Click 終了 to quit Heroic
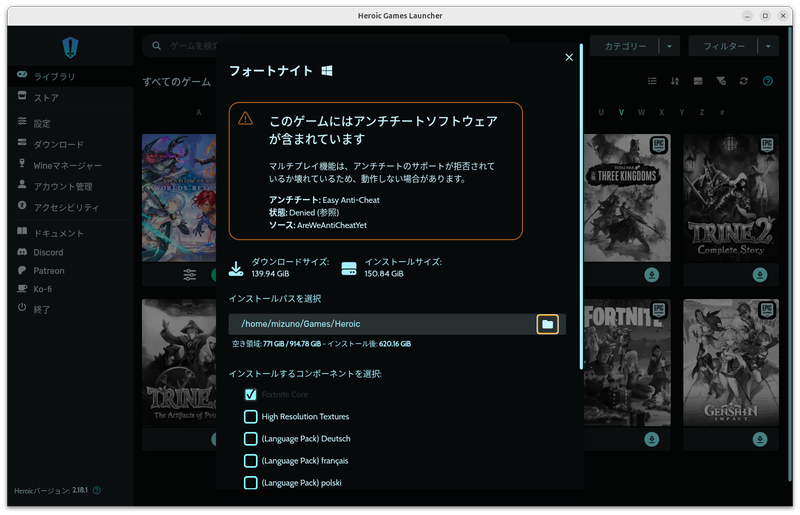 (70, 309)
